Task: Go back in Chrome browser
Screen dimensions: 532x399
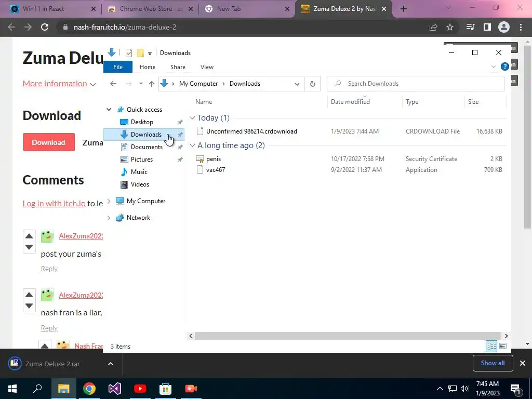Action: 11,27
